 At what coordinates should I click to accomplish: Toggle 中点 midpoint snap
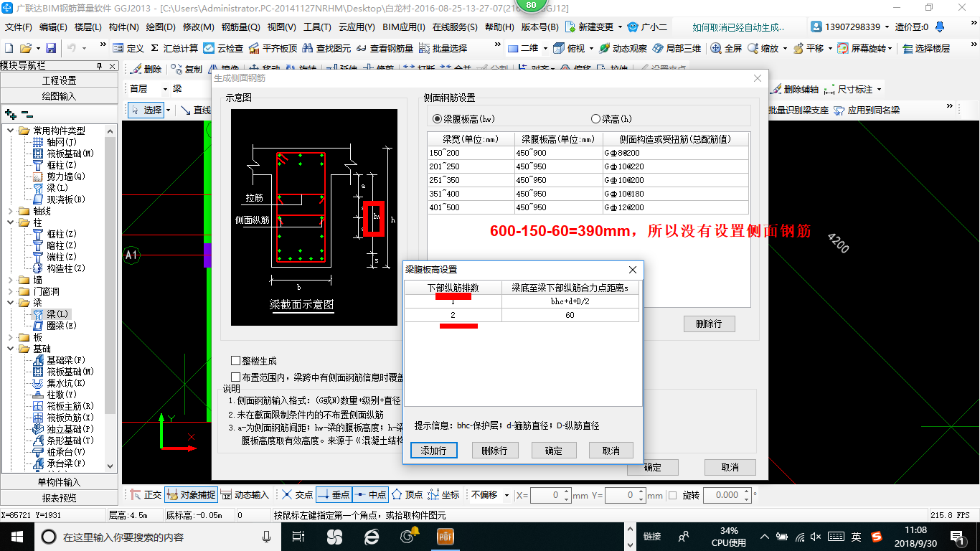pos(370,495)
